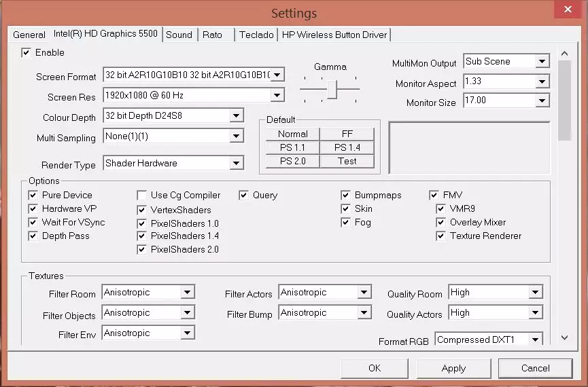
Task: Click the scrollbar down arrow
Action: pyautogui.click(x=565, y=337)
